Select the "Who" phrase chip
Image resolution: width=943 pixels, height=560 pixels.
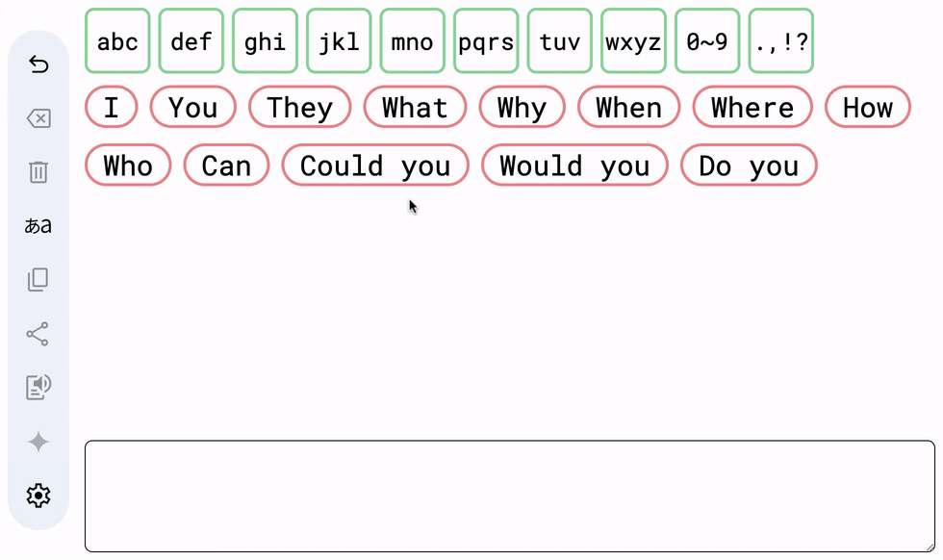(128, 165)
